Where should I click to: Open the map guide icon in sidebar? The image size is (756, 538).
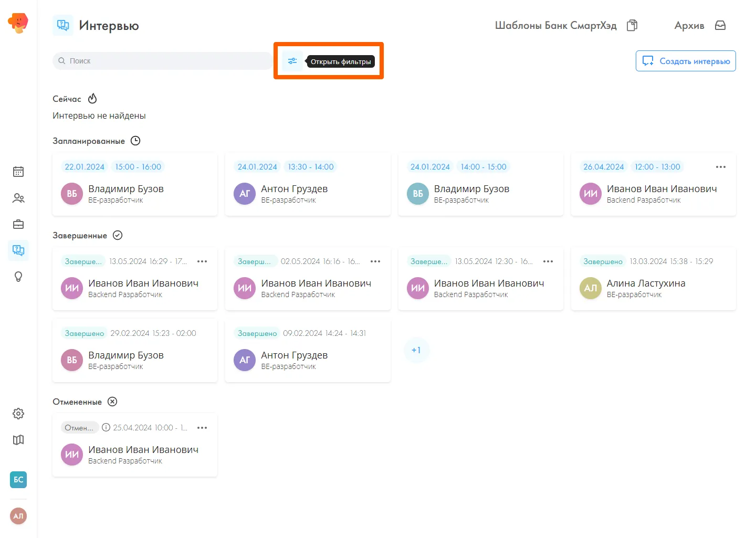18,440
